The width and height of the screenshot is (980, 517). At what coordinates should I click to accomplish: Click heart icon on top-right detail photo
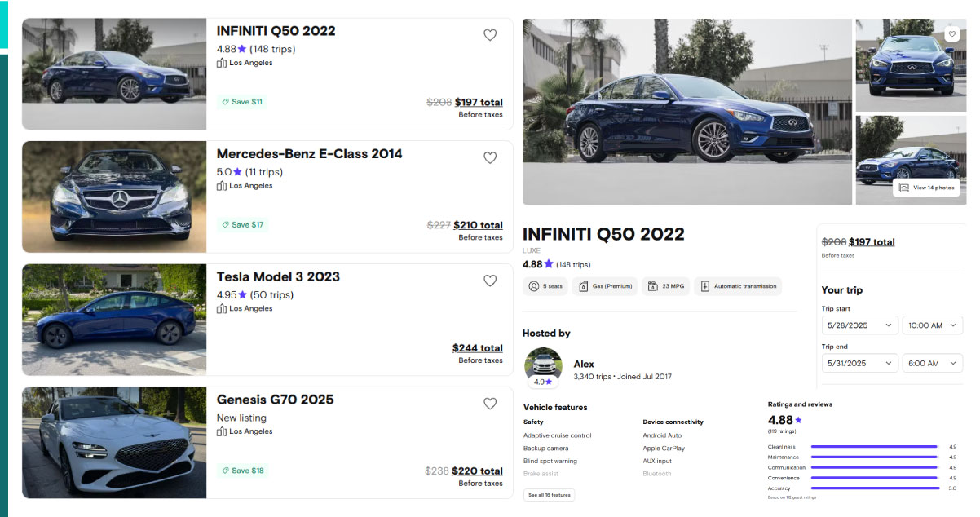(x=951, y=33)
